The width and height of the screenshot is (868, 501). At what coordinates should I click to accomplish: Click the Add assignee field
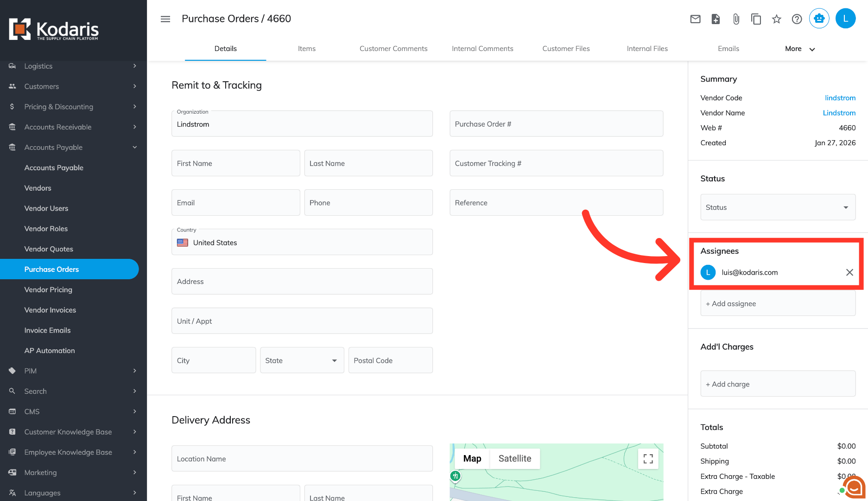(x=778, y=304)
